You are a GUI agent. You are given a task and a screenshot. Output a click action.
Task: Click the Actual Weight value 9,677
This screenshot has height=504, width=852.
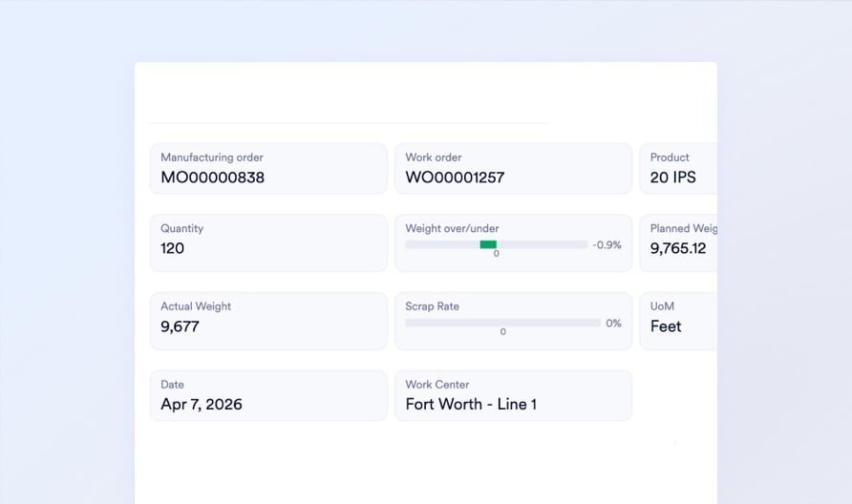pos(180,326)
